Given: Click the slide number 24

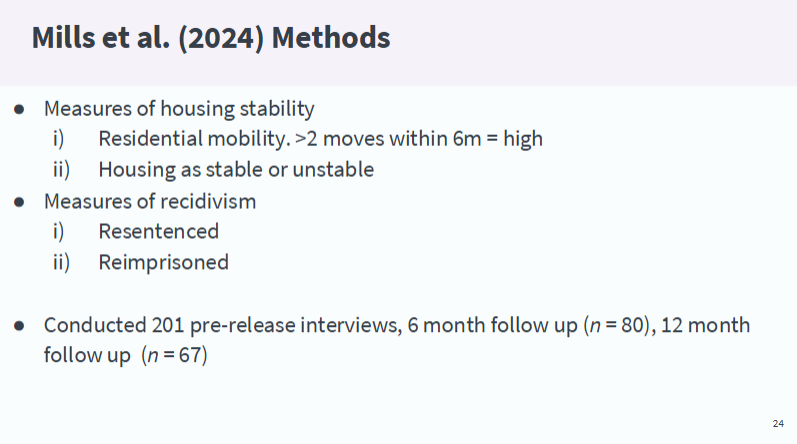Looking at the screenshot, I should point(778,423).
